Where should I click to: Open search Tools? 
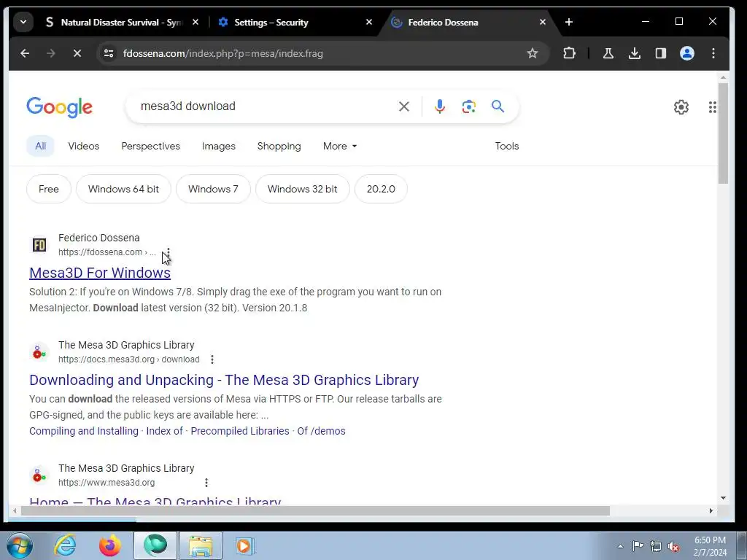[x=507, y=146]
